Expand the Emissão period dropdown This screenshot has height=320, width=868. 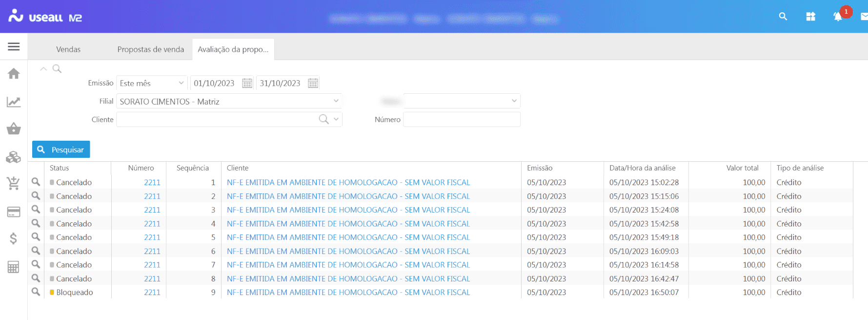[181, 83]
